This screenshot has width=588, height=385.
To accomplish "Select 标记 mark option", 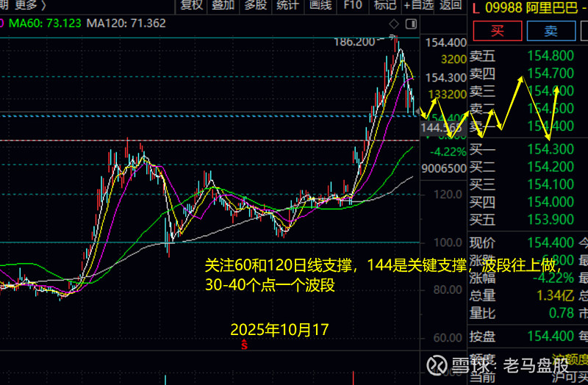I will pyautogui.click(x=384, y=5).
